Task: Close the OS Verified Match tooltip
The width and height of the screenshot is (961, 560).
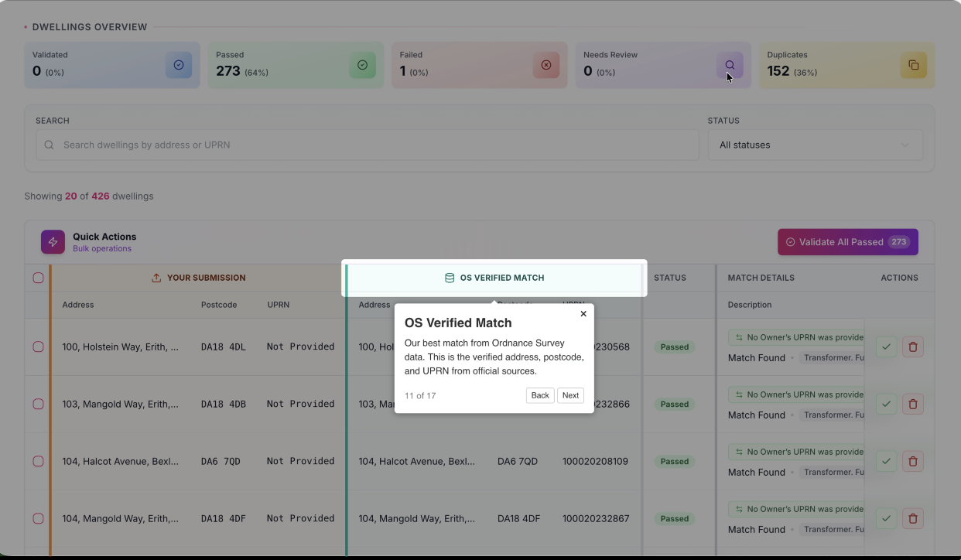Action: click(x=583, y=314)
